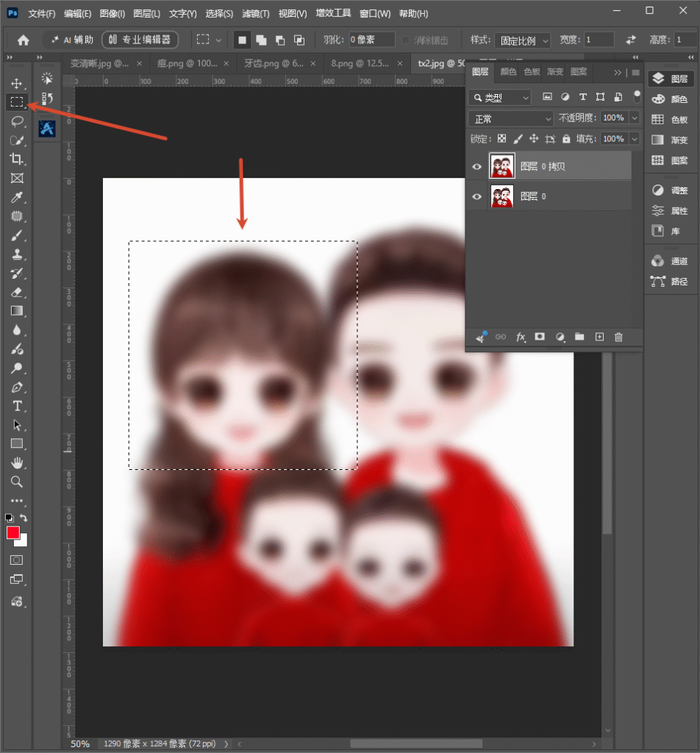Select the Hand tool
Image resolution: width=700 pixels, height=753 pixels.
(x=18, y=463)
